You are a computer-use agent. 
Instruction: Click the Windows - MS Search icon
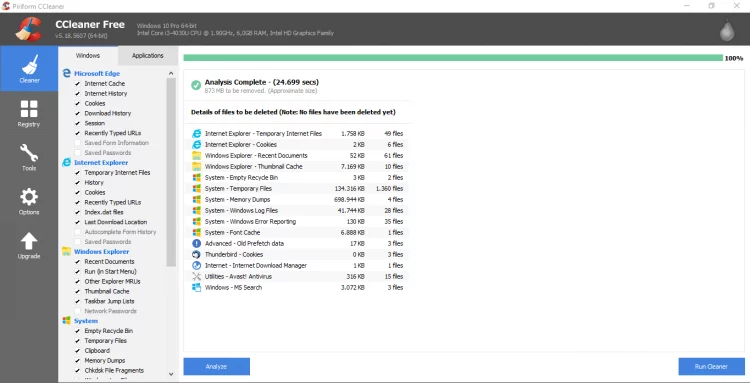coord(196,287)
